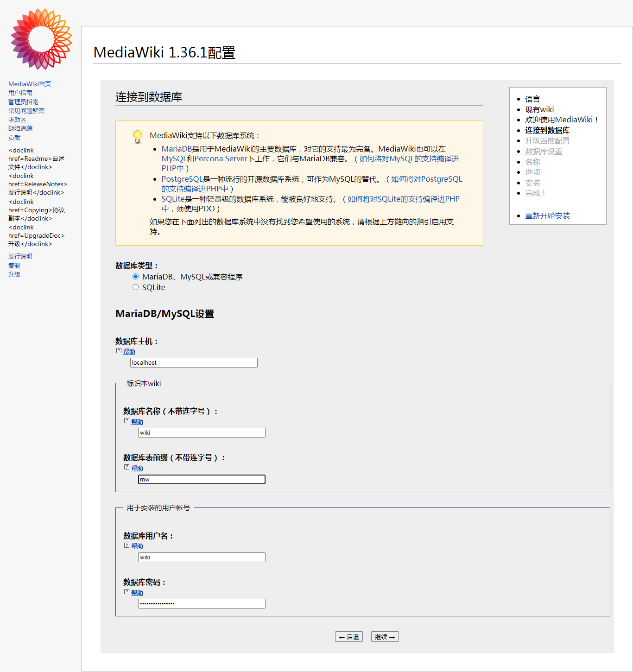
Task: Open 复制 sidebar link
Action: (14, 266)
